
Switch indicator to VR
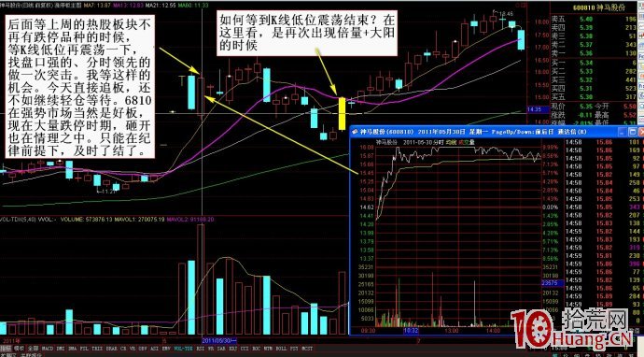point(133,348)
